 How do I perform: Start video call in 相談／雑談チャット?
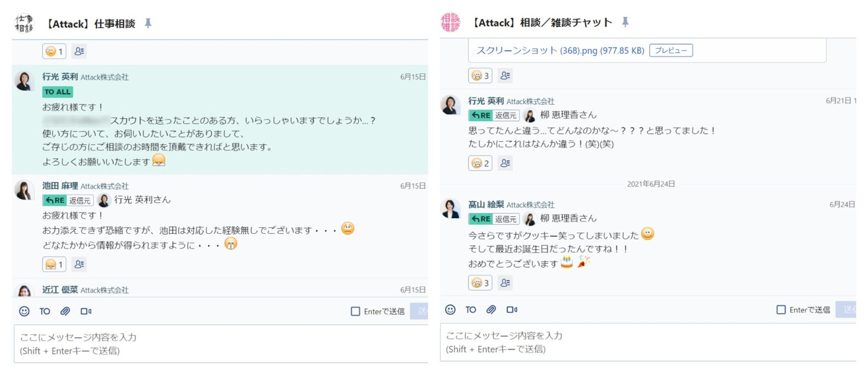[512, 309]
